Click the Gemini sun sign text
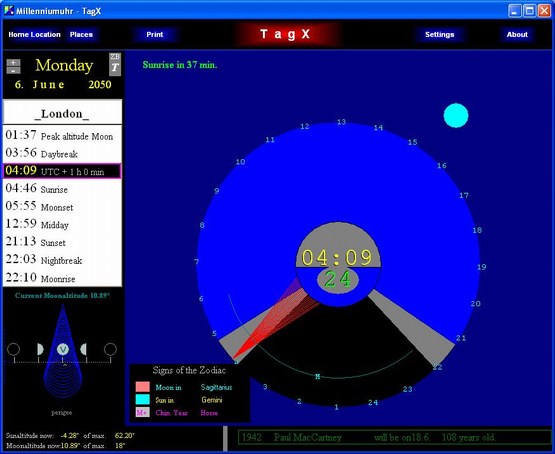555x454 pixels. pyautogui.click(x=212, y=400)
